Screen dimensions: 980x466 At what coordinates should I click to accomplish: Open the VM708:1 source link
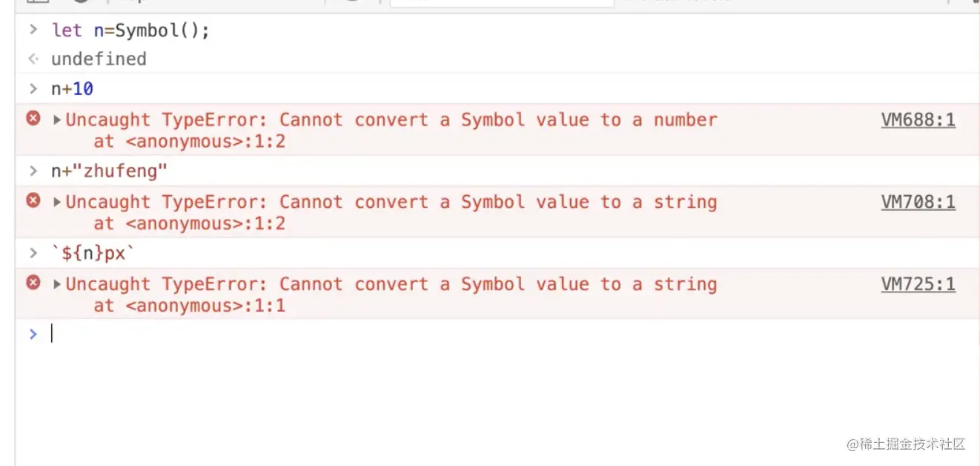click(918, 202)
